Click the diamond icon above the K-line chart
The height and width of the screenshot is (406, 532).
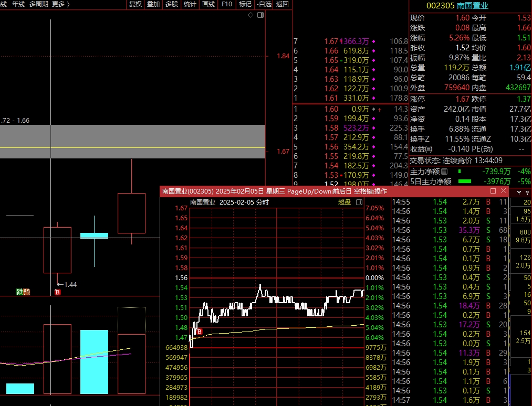pyautogui.click(x=251, y=15)
